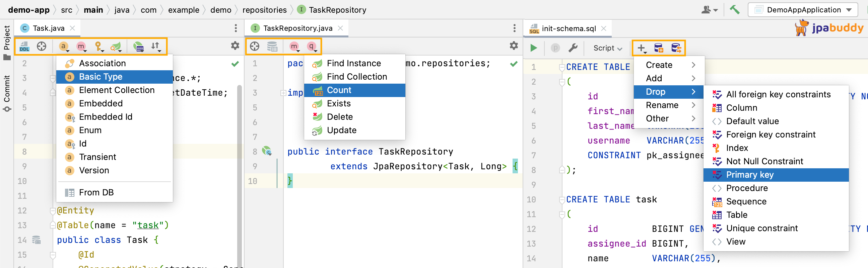The height and width of the screenshot is (268, 868).
Task: Click the wrench icon in SQL toolbar
Action: [573, 48]
